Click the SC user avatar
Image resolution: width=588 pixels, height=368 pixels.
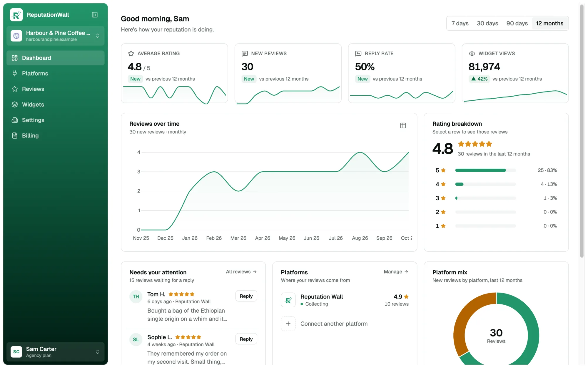click(x=16, y=352)
